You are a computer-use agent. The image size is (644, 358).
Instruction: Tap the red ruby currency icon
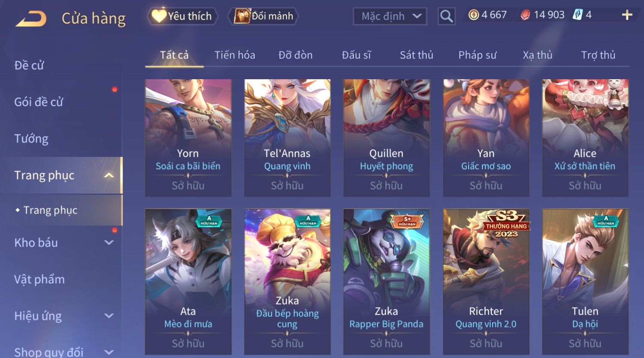tap(525, 15)
